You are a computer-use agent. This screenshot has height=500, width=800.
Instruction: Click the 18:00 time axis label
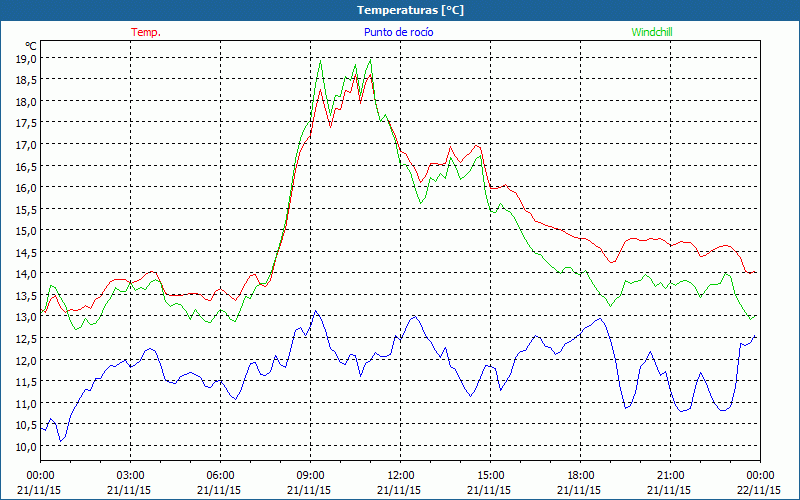click(x=580, y=476)
